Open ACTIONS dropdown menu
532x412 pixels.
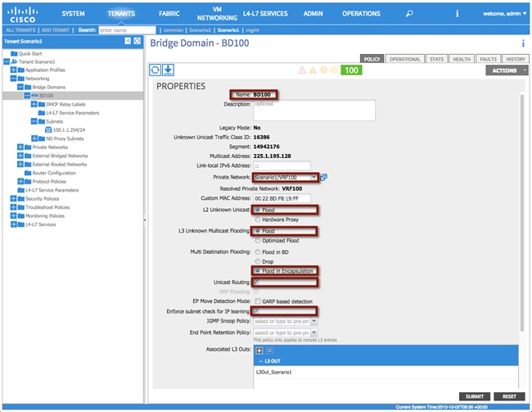point(507,70)
